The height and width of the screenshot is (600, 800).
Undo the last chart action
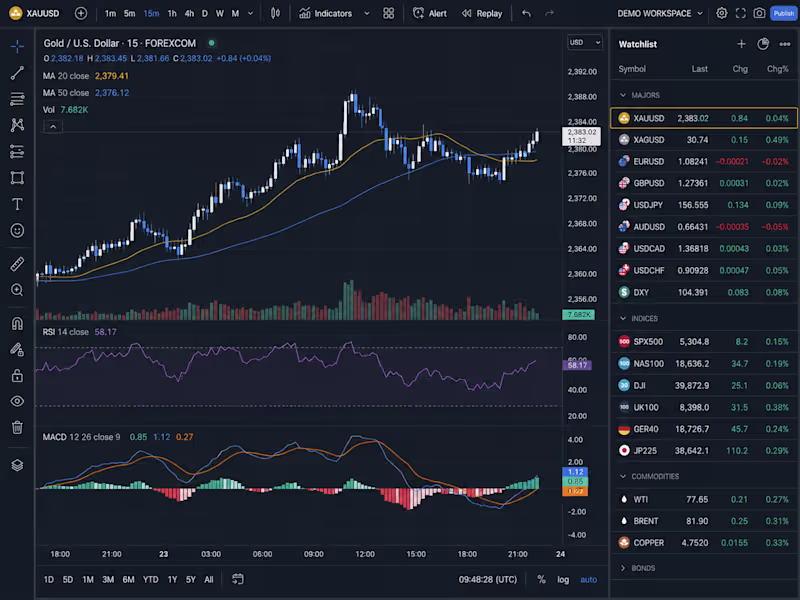tap(527, 13)
